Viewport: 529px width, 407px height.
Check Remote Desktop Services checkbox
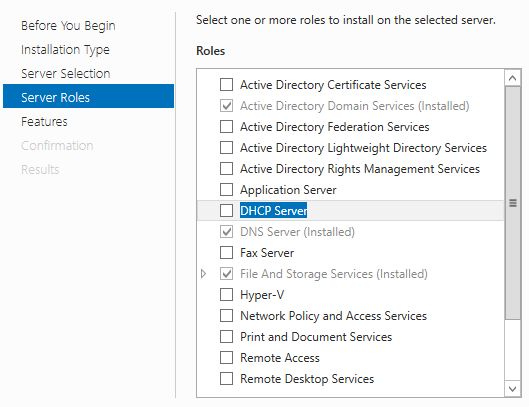[226, 379]
